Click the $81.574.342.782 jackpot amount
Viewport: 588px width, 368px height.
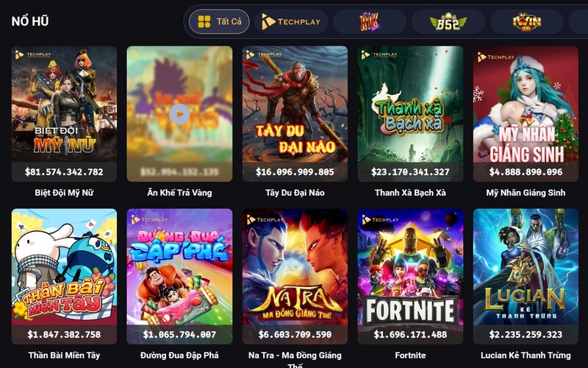click(64, 172)
